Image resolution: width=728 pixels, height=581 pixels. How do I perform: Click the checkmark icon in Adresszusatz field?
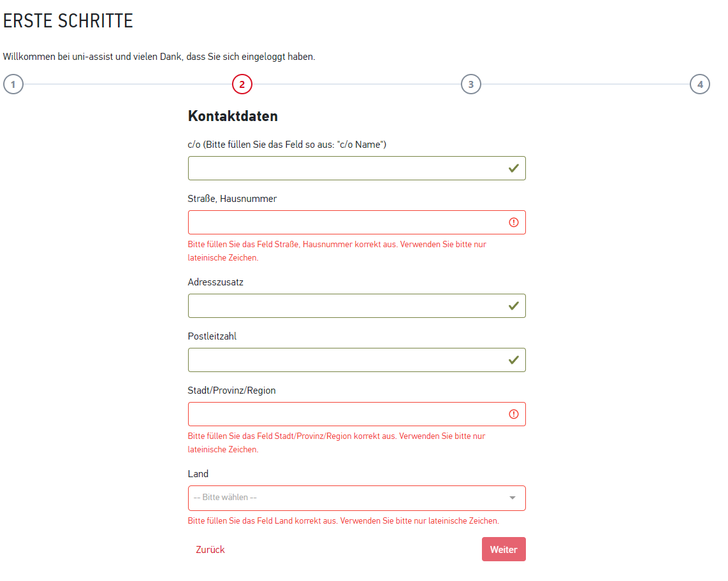(513, 306)
